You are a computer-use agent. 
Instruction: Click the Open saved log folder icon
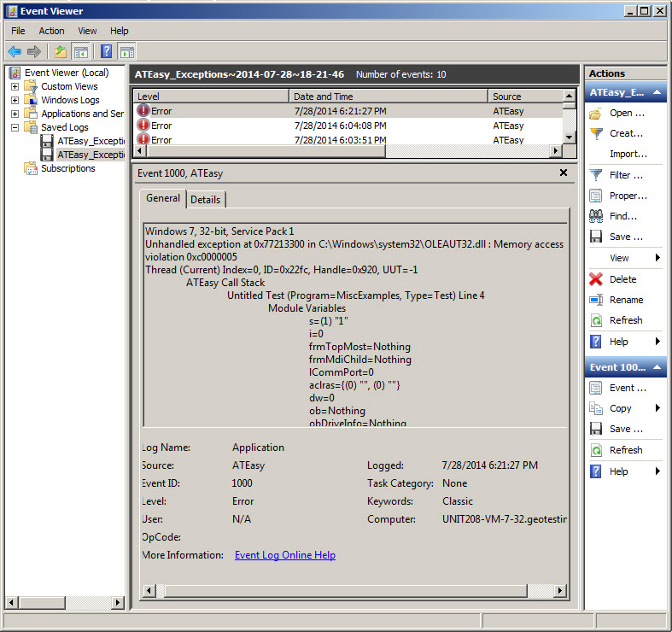596,113
